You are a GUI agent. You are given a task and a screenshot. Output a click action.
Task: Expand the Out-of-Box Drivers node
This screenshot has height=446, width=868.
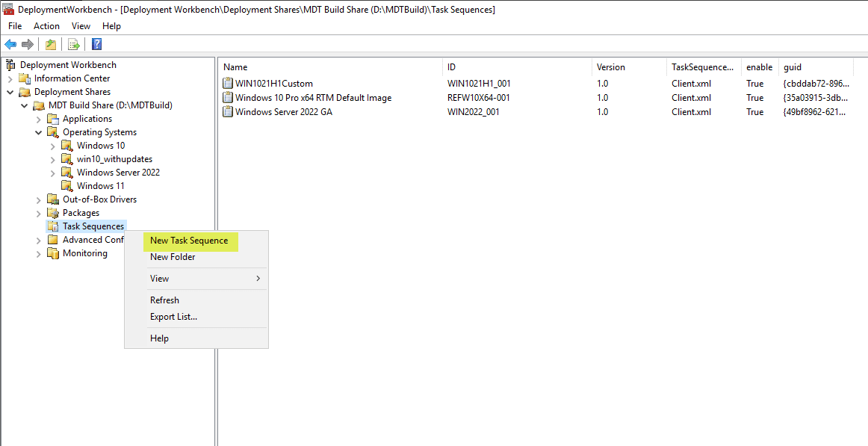(x=38, y=199)
